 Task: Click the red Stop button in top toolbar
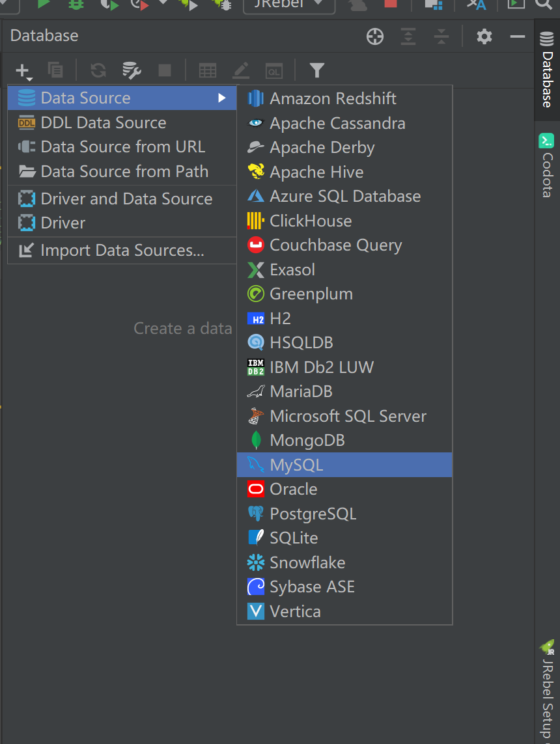click(390, 4)
